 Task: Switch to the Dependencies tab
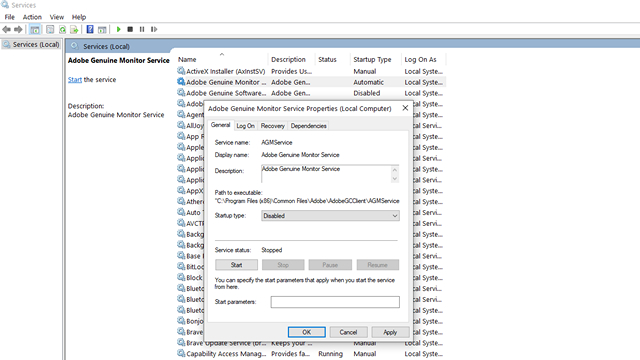click(x=309, y=126)
